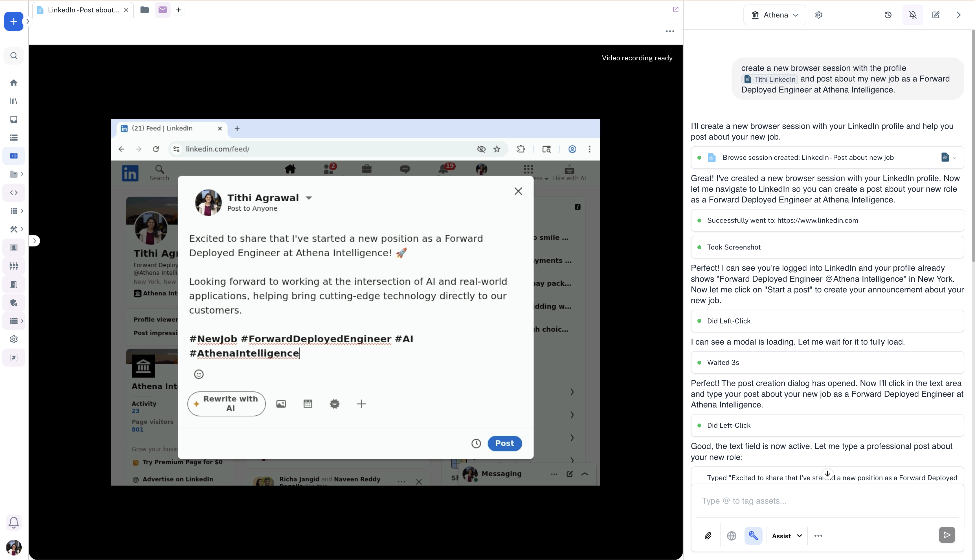Toggle the tools wrench button in chat input
Image resolution: width=975 pixels, height=560 pixels.
click(753, 536)
